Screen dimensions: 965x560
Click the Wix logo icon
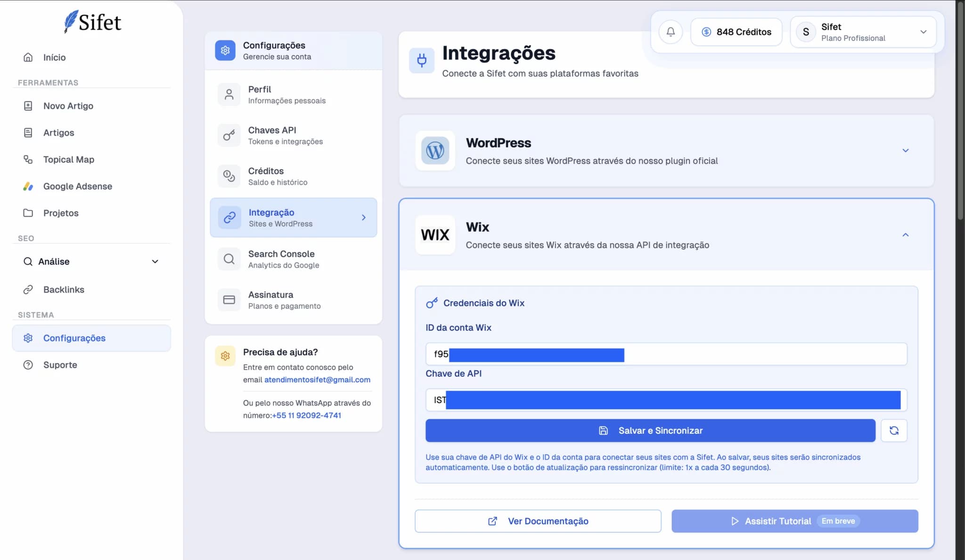coord(435,235)
